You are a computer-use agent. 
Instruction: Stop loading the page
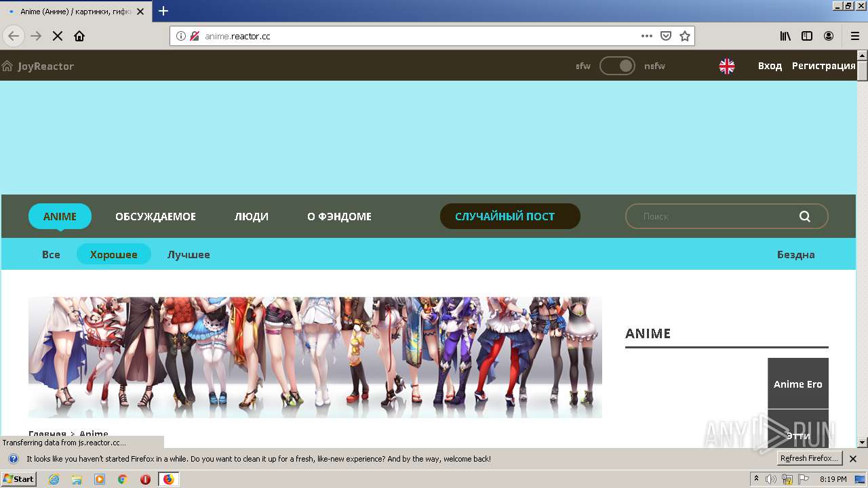58,36
